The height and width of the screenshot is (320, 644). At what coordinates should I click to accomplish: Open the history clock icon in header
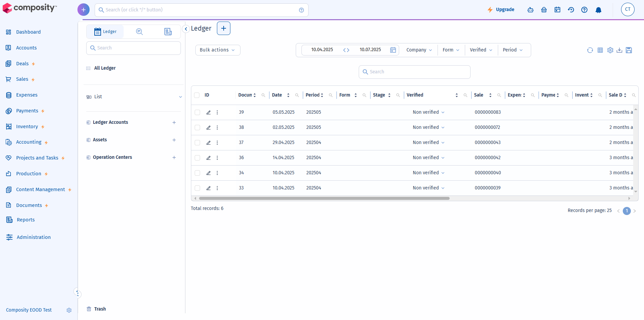(571, 10)
